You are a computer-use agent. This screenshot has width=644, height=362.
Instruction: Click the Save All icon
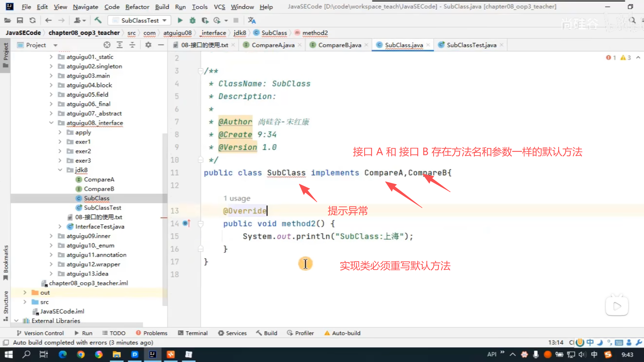tap(20, 20)
